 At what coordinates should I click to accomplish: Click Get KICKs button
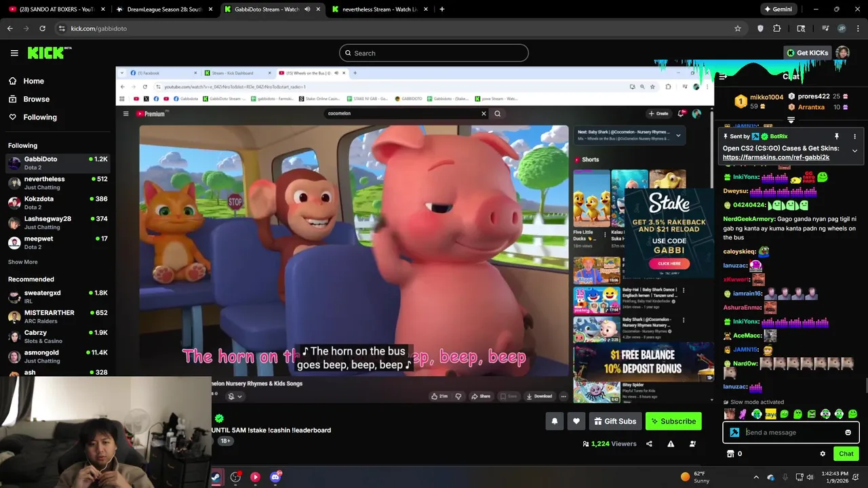pos(807,53)
